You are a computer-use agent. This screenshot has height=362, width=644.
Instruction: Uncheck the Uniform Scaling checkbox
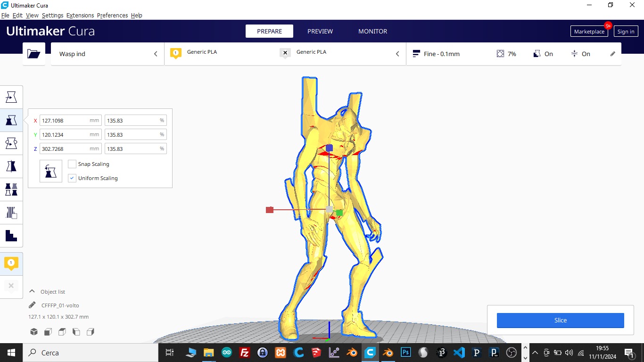pyautogui.click(x=72, y=178)
